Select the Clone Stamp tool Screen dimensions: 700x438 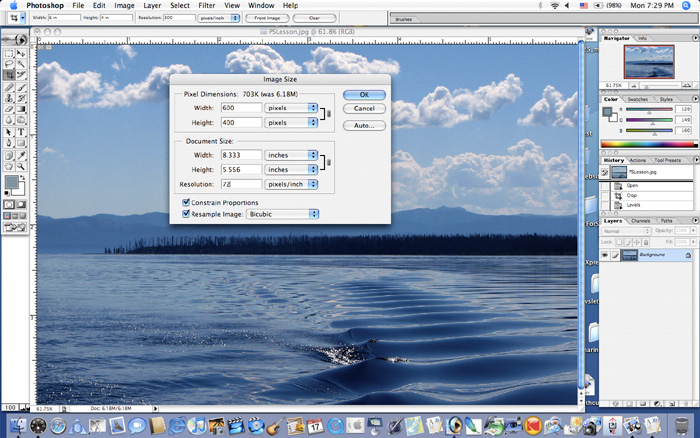point(9,98)
